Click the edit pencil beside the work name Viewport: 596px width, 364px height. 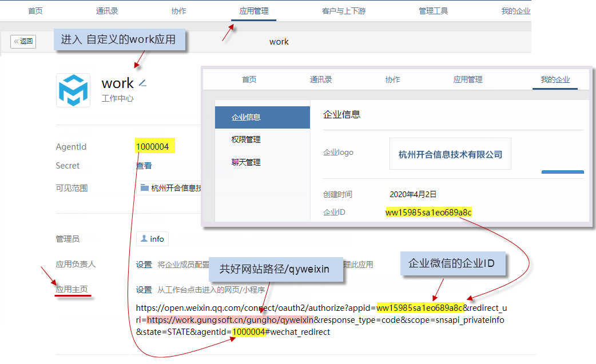pyautogui.click(x=143, y=83)
